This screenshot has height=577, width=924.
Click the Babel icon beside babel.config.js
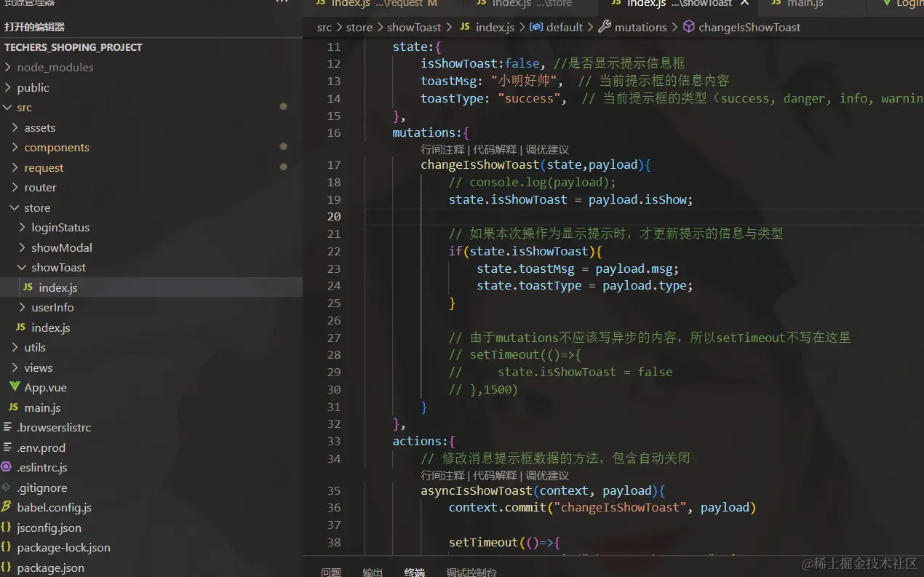click(x=6, y=507)
